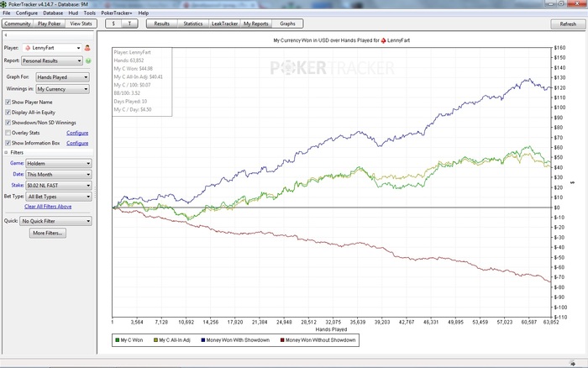Click the green report status icon
The height and width of the screenshot is (368, 588).
point(88,60)
